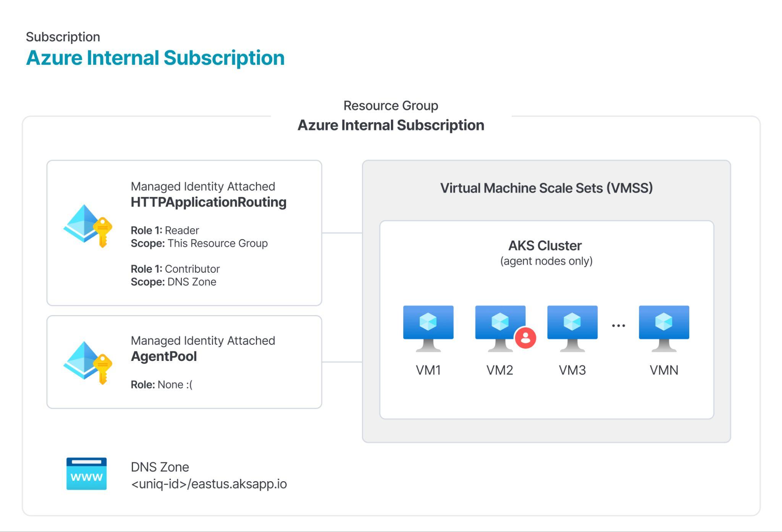
Task: Click the 'DNS Zone' label
Action: 160,467
